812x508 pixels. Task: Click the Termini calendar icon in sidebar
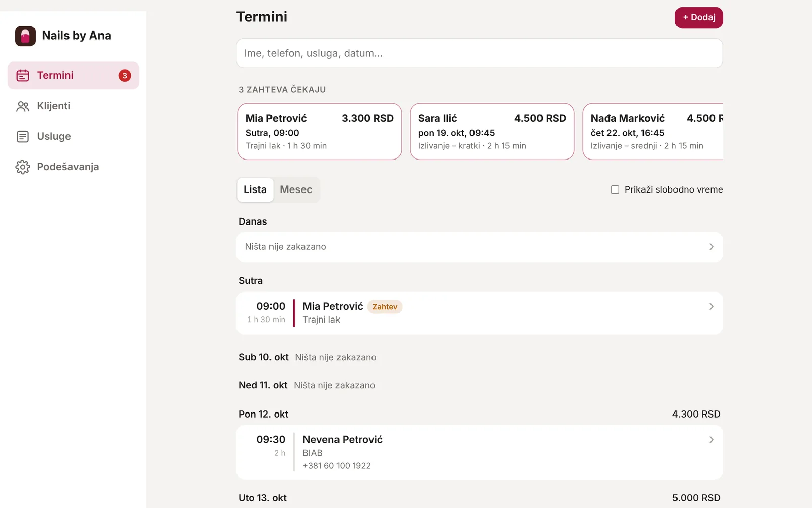point(23,76)
